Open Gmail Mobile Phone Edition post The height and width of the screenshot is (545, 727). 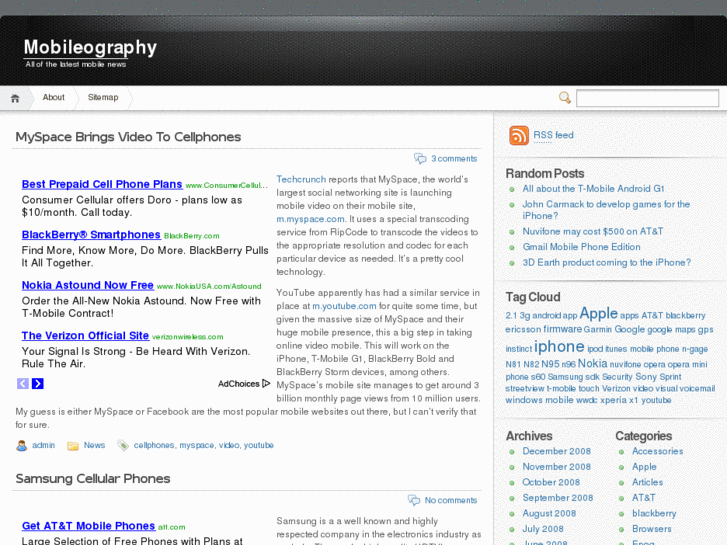[x=581, y=247]
